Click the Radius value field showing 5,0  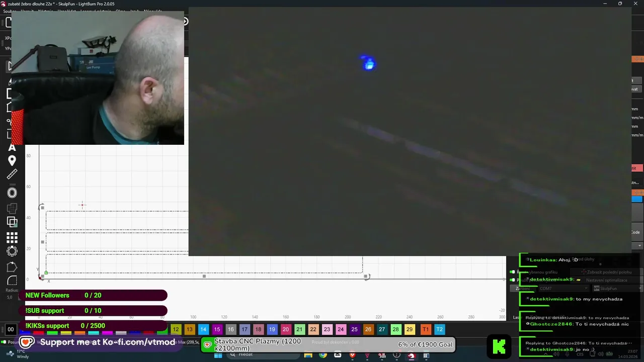click(10, 297)
